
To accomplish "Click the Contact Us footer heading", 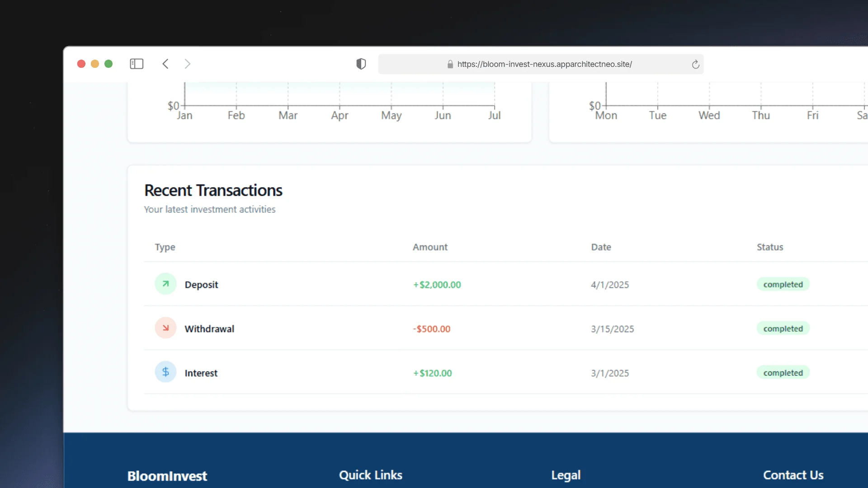I will click(x=793, y=475).
